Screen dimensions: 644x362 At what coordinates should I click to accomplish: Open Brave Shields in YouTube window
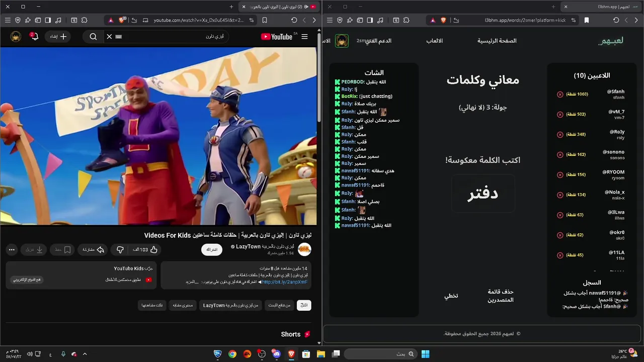click(x=121, y=20)
